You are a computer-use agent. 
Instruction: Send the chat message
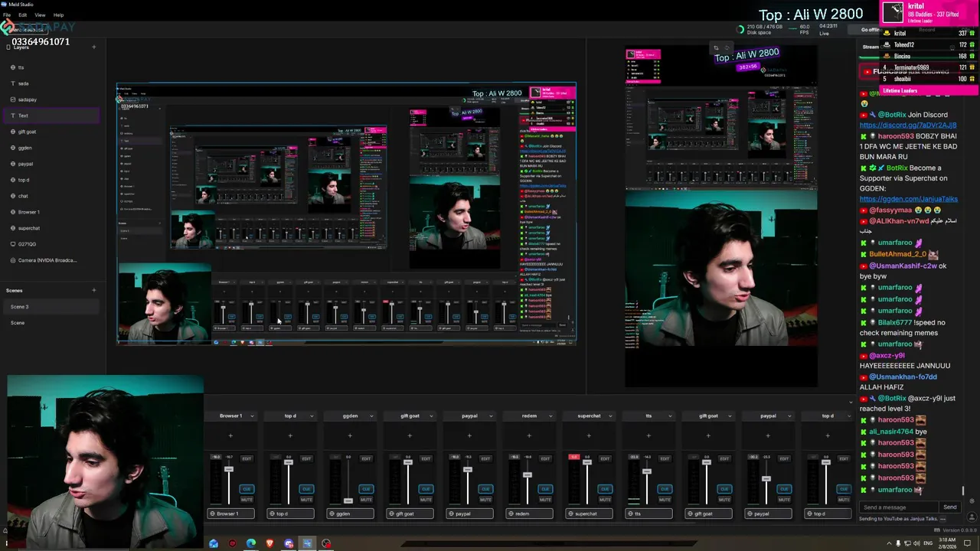coord(949,507)
